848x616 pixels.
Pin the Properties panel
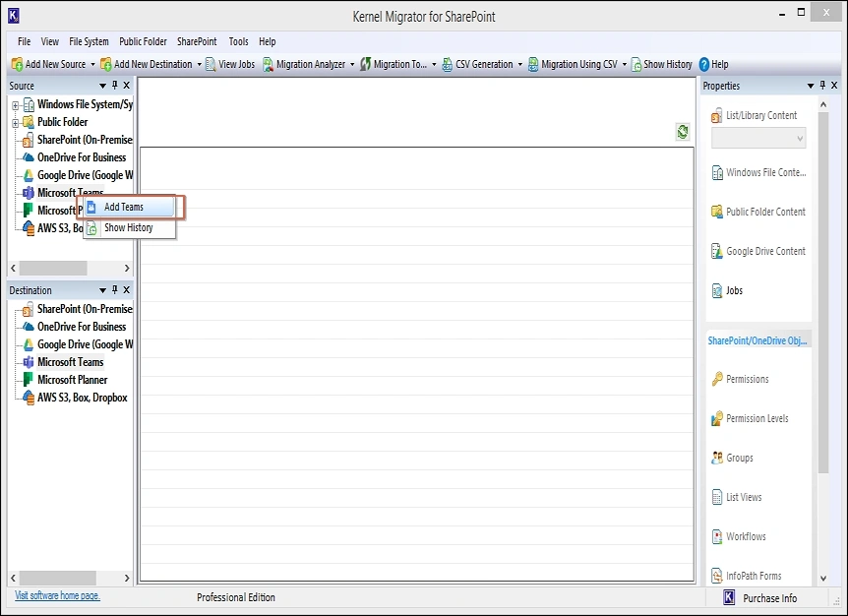coord(822,85)
